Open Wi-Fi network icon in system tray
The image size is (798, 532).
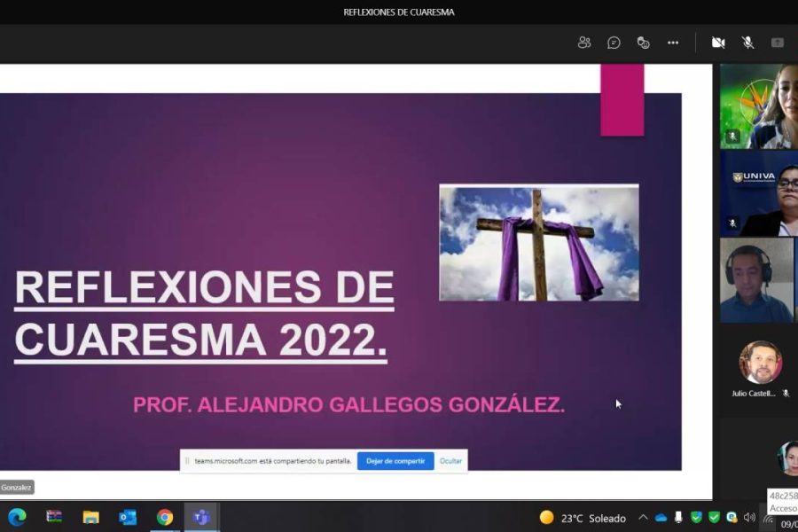768,520
